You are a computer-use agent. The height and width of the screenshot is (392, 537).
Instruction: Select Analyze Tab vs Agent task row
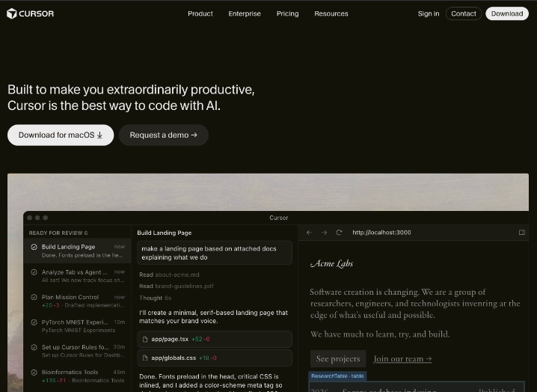[x=77, y=276]
